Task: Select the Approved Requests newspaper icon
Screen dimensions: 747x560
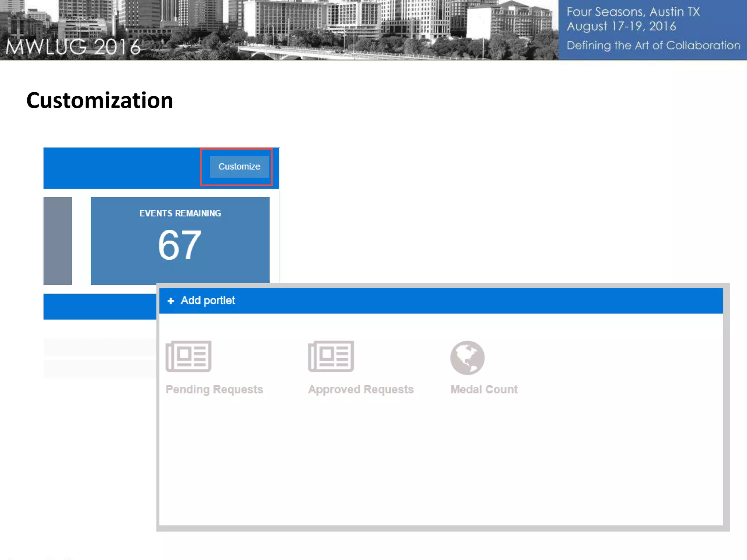Action: point(330,356)
